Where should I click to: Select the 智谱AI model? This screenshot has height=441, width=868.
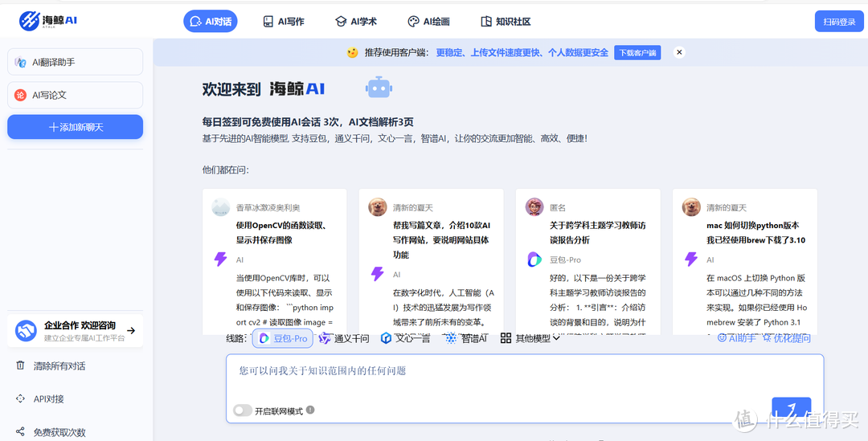click(467, 338)
